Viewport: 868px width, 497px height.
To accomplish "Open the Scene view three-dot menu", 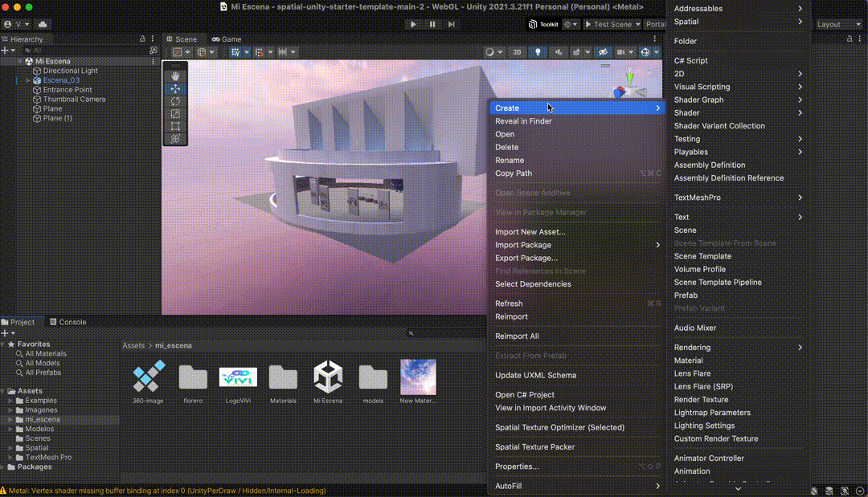I will point(654,39).
